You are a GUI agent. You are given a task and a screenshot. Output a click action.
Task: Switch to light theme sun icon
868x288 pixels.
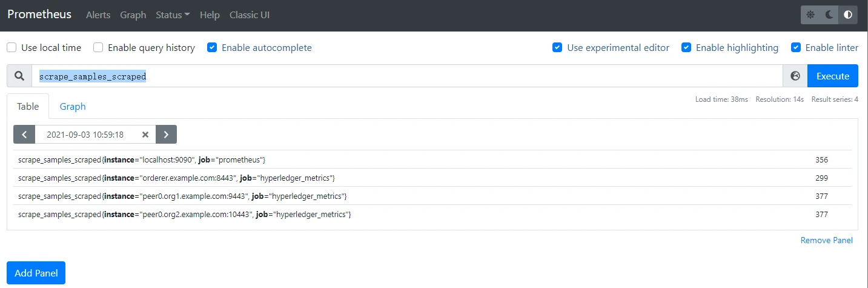pyautogui.click(x=810, y=15)
